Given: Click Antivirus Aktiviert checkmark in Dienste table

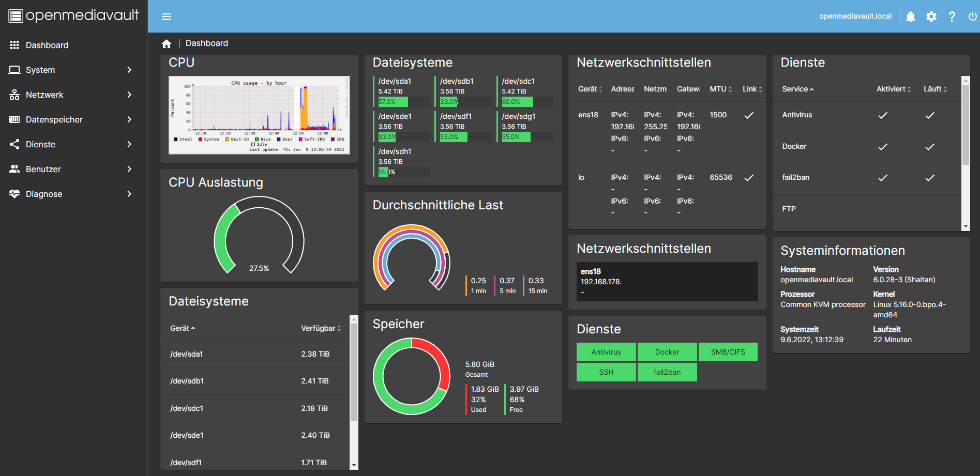Looking at the screenshot, I should pyautogui.click(x=883, y=115).
